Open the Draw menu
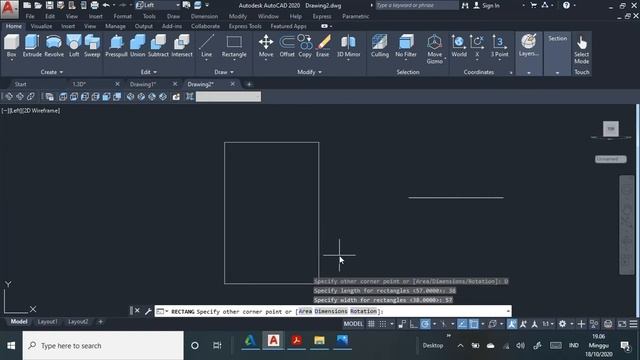Screen dimensions: 640x360 coord(173,16)
